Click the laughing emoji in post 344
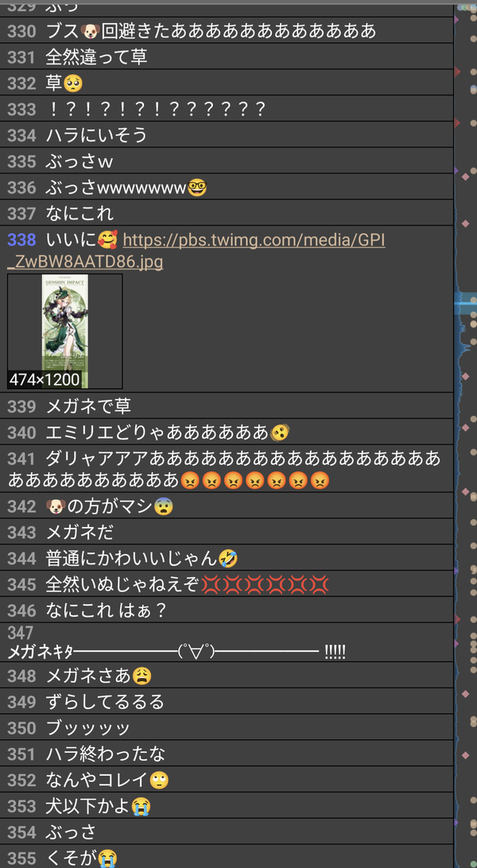This screenshot has height=868, width=477. click(x=228, y=558)
